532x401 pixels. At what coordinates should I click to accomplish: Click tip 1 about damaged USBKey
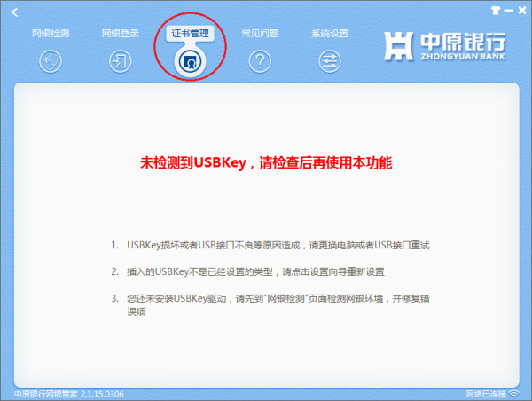(x=270, y=245)
